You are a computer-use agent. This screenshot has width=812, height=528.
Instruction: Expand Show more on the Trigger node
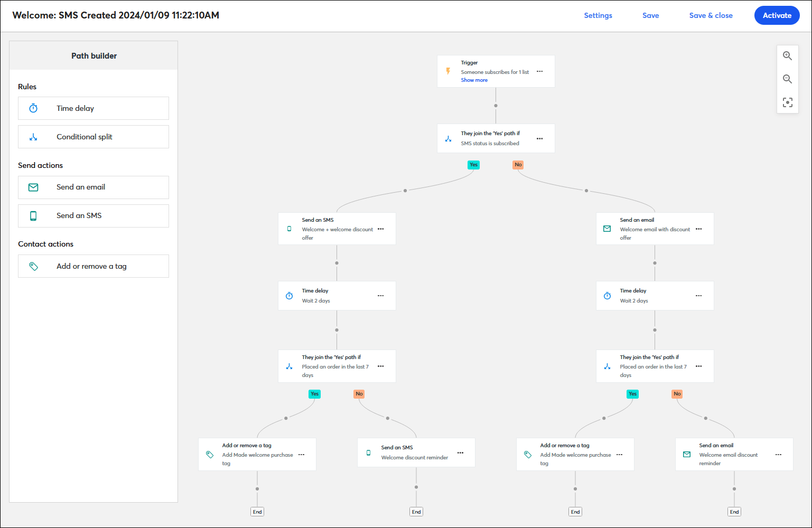(474, 80)
